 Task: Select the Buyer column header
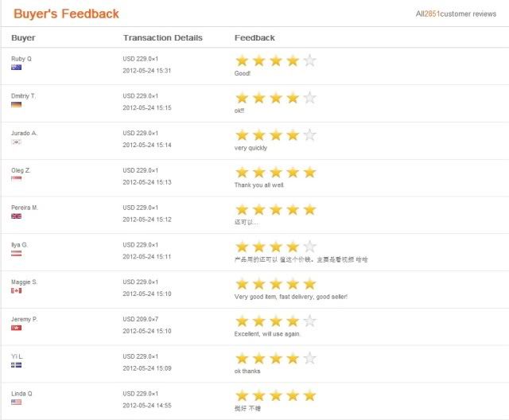23,37
